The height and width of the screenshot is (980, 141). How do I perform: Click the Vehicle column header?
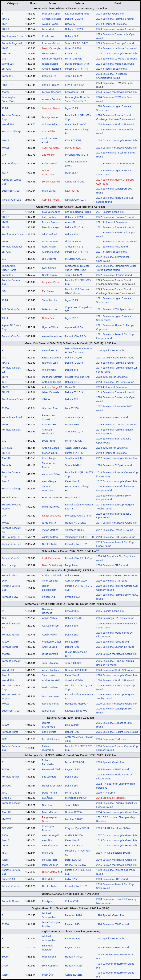click(x=79, y=3)
